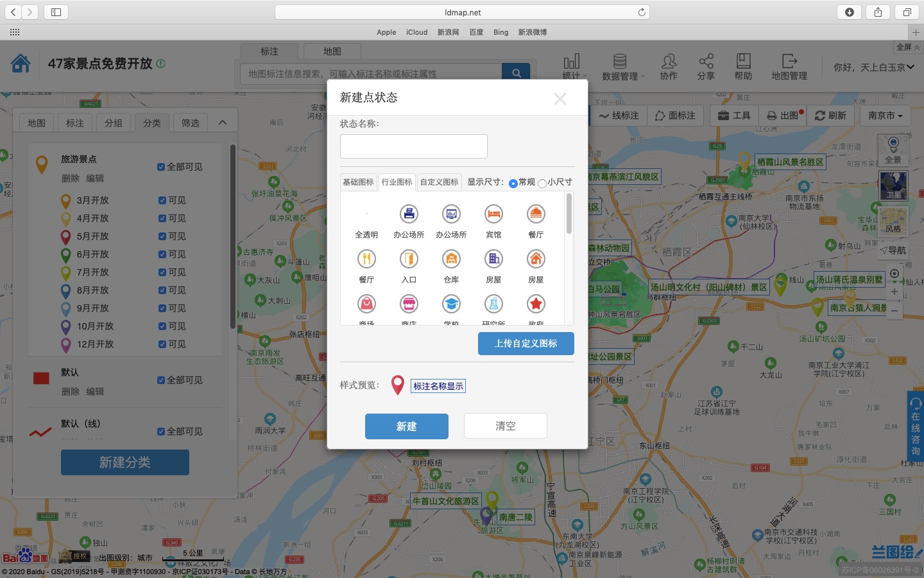Click the 清空 clear button
This screenshot has height=578, width=924.
506,426
